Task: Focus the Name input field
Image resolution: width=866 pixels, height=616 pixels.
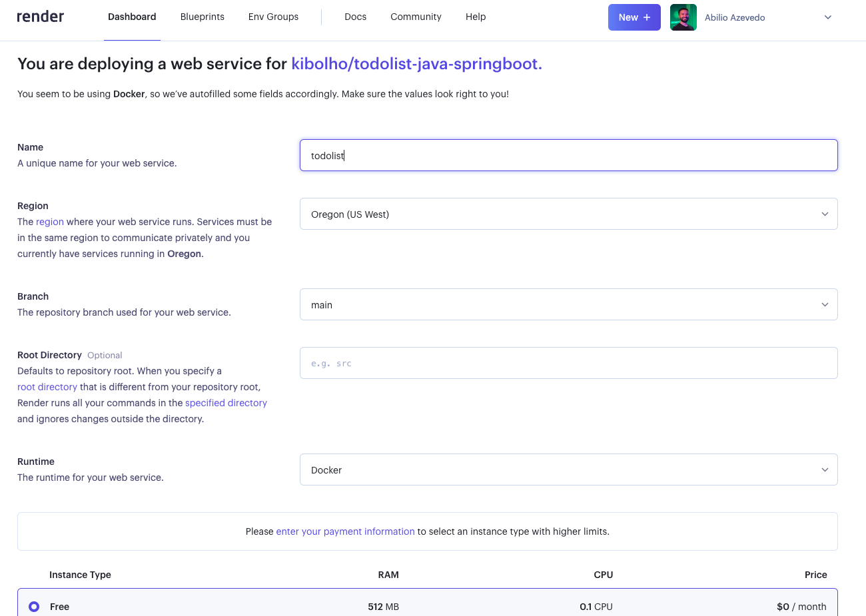Action: pyautogui.click(x=569, y=155)
